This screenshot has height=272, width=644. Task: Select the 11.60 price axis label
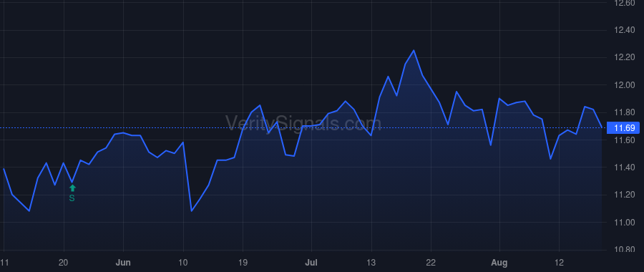point(624,140)
